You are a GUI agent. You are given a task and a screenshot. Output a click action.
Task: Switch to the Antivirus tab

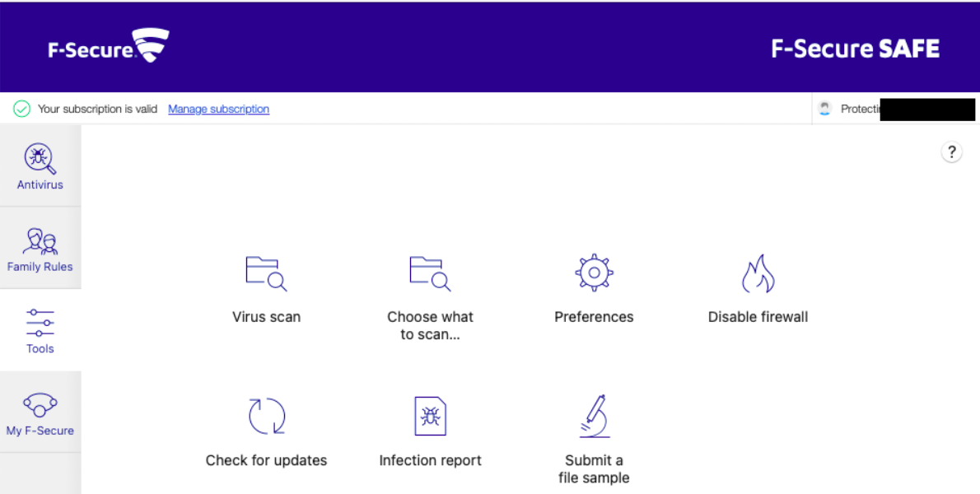[40, 165]
